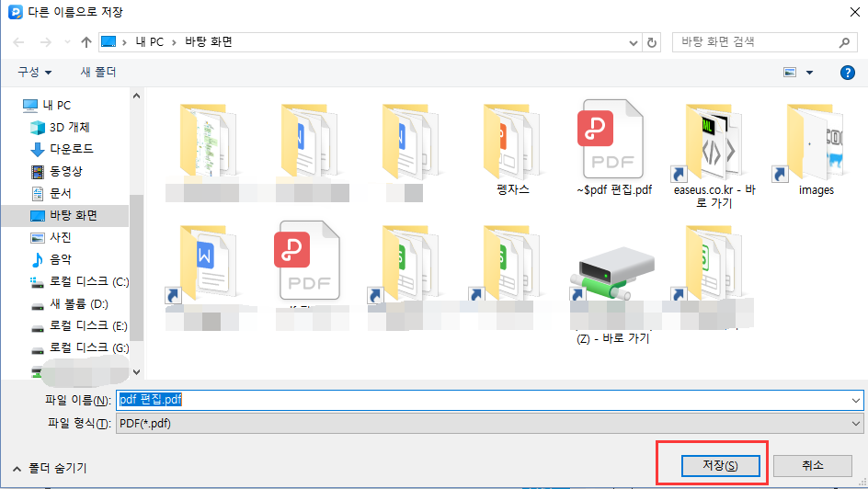Change the view layout icon
868x489 pixels.
click(790, 73)
